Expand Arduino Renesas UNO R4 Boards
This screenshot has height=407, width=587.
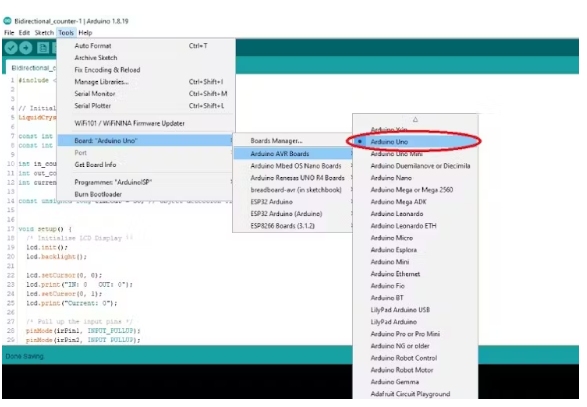[293, 178]
